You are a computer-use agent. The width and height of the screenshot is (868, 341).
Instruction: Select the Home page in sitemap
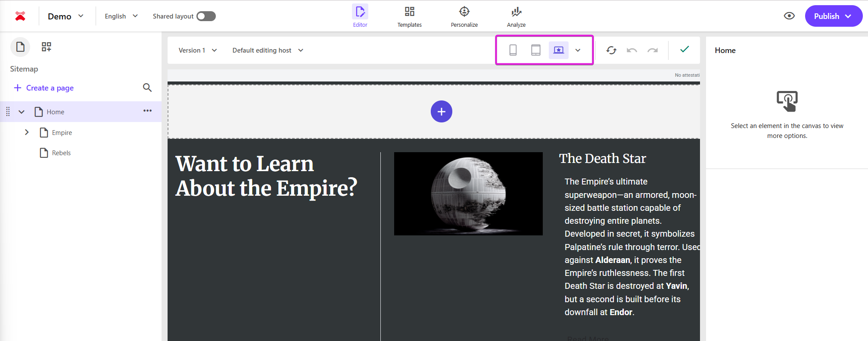tap(55, 112)
